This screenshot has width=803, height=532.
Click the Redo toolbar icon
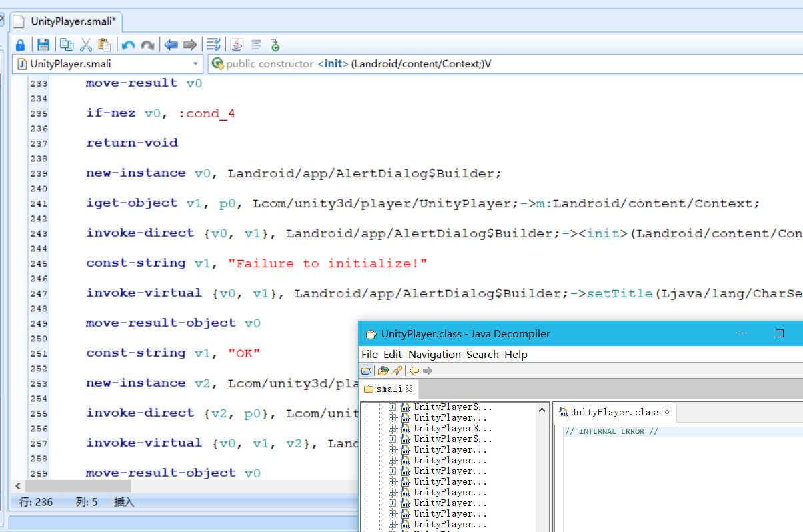click(x=147, y=45)
